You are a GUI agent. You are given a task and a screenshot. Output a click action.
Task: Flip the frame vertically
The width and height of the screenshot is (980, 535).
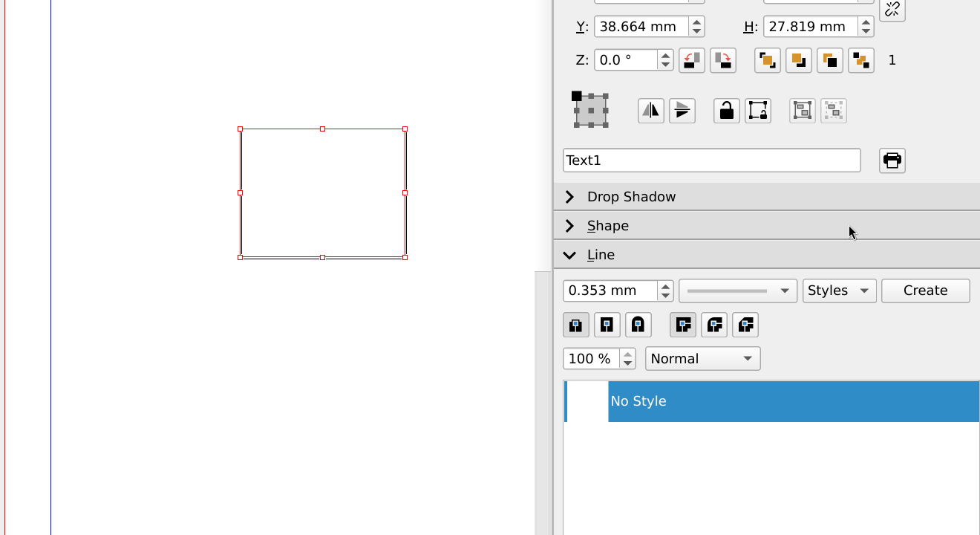click(682, 111)
